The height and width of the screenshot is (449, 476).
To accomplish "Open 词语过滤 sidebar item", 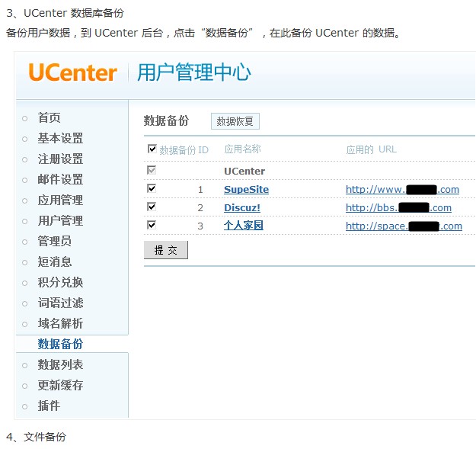I will tap(60, 303).
